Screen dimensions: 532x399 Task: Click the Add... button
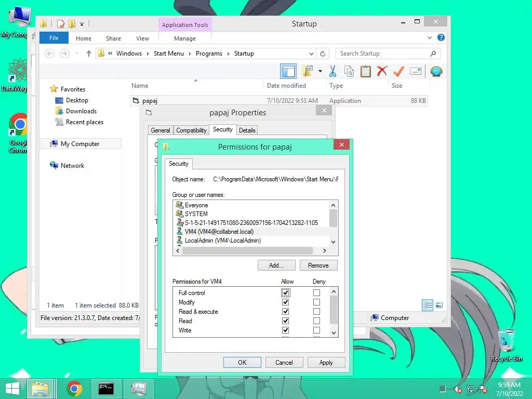tap(276, 265)
